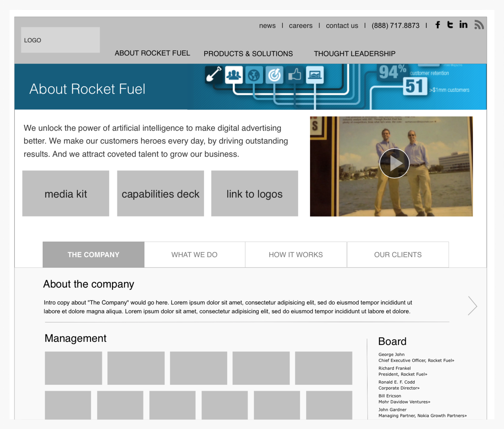Screen dimensions: 504x429
Task: Open the Facebook social icon
Action: (x=437, y=25)
